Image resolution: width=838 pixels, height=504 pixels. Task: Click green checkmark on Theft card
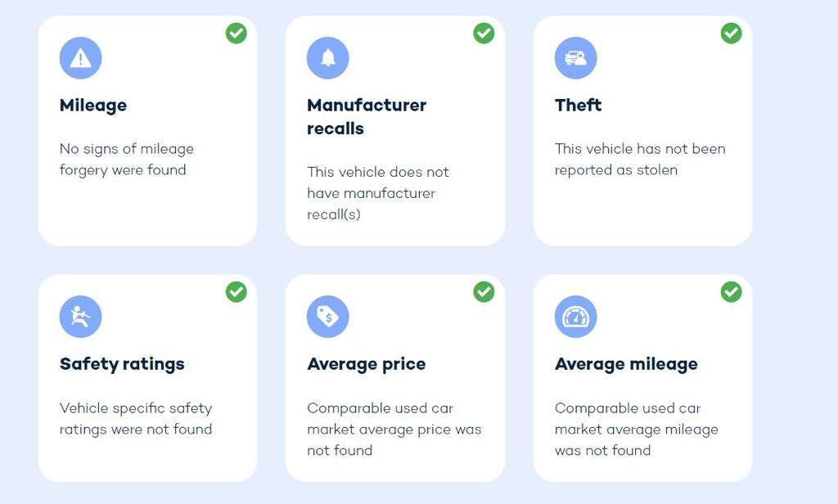(731, 34)
